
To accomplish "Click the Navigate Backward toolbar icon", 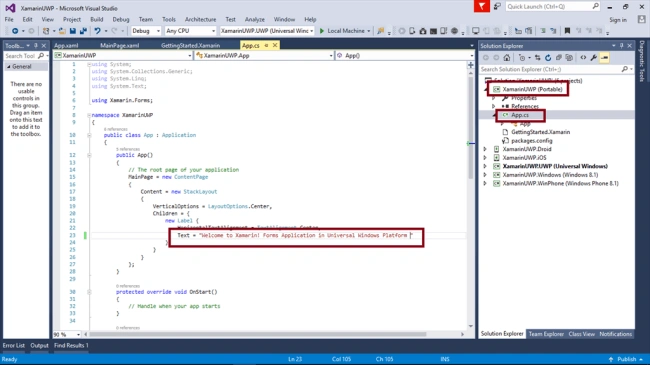I will click(15, 31).
